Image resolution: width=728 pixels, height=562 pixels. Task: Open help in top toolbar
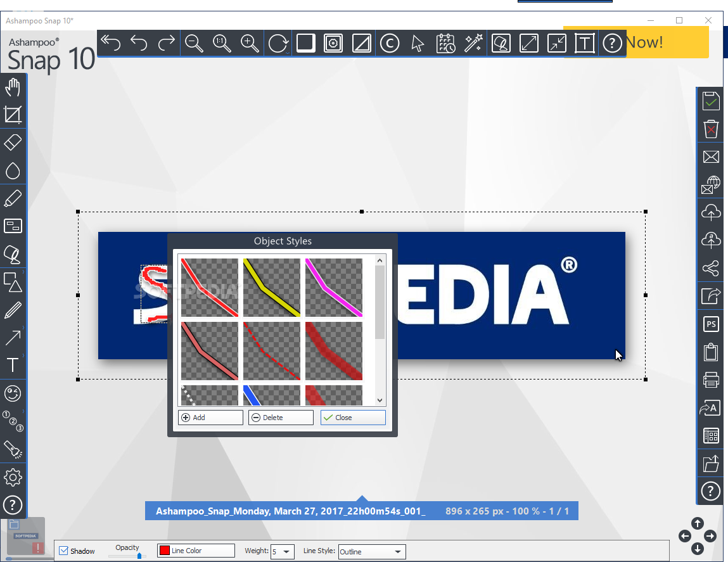612,43
